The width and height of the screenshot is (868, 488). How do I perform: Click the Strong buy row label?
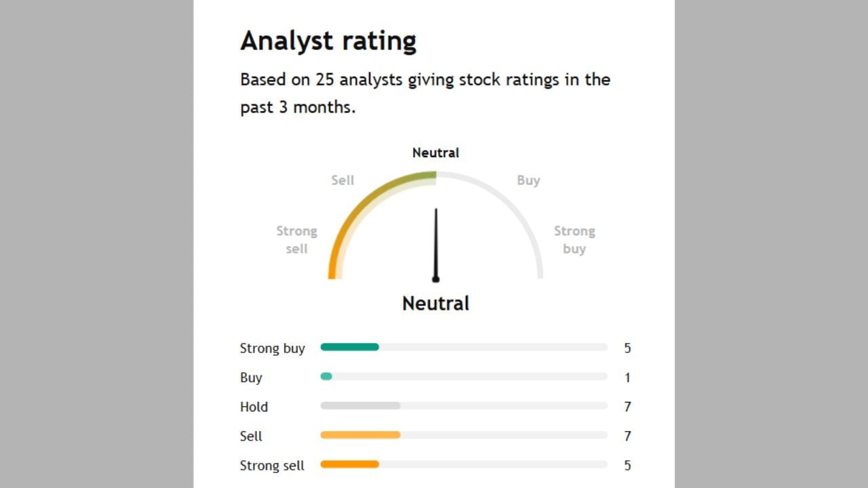pos(273,348)
